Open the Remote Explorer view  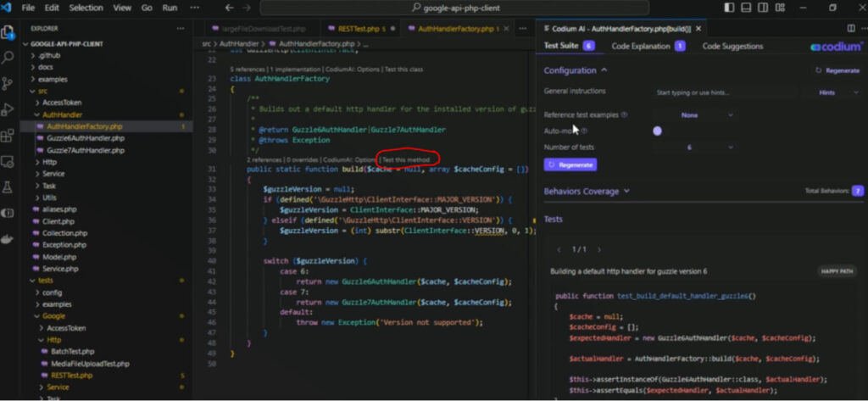click(x=8, y=161)
